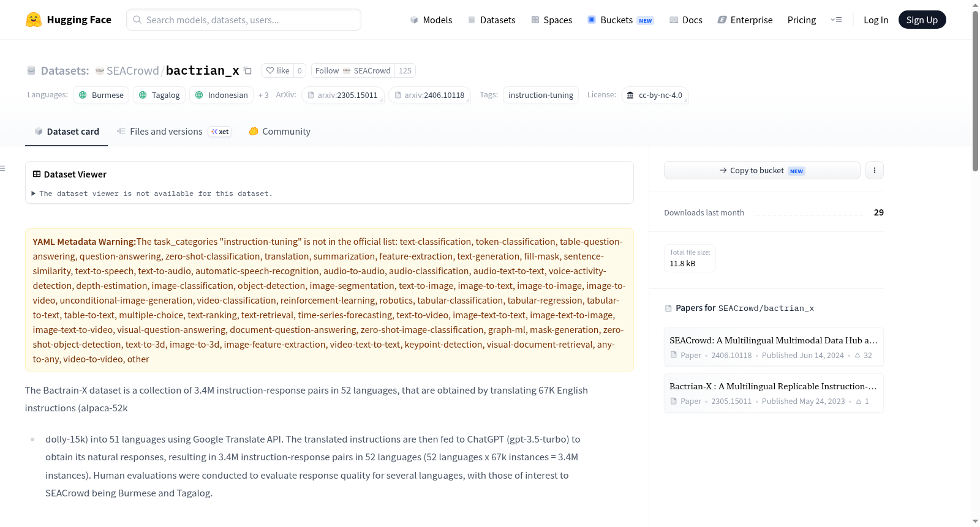Click the '11.8 kB' file size value
Viewport: 980px width, 527px height.
[682, 263]
